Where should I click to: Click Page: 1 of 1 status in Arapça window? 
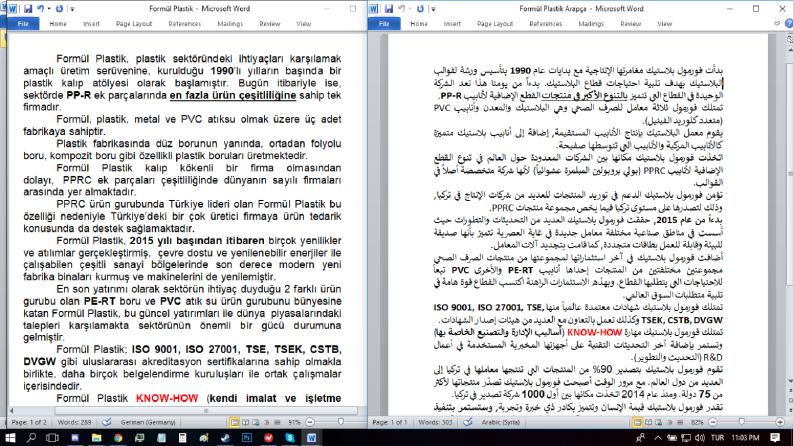pos(389,422)
